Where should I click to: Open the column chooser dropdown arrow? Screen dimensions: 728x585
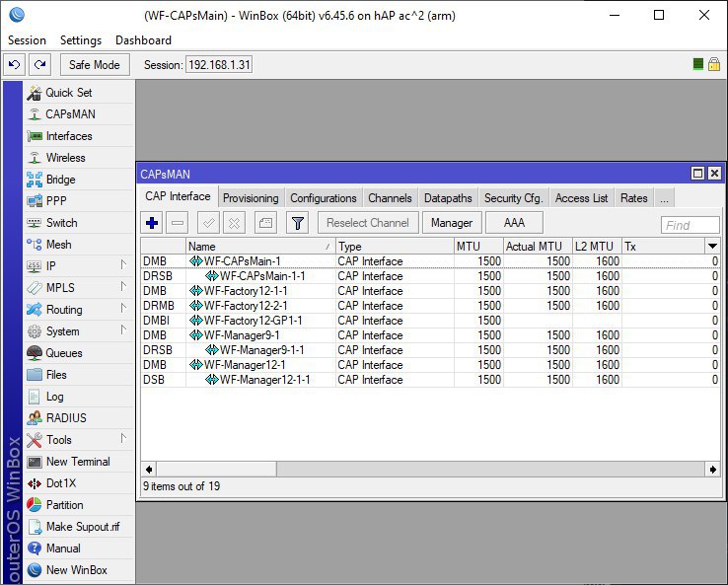pyautogui.click(x=712, y=246)
